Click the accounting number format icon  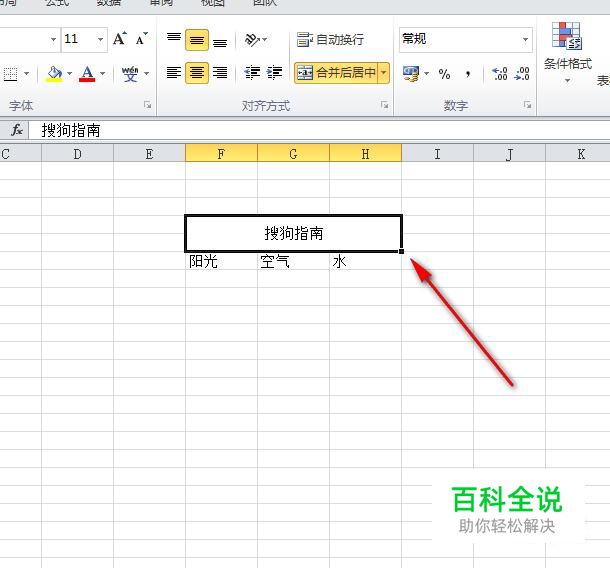click(411, 74)
